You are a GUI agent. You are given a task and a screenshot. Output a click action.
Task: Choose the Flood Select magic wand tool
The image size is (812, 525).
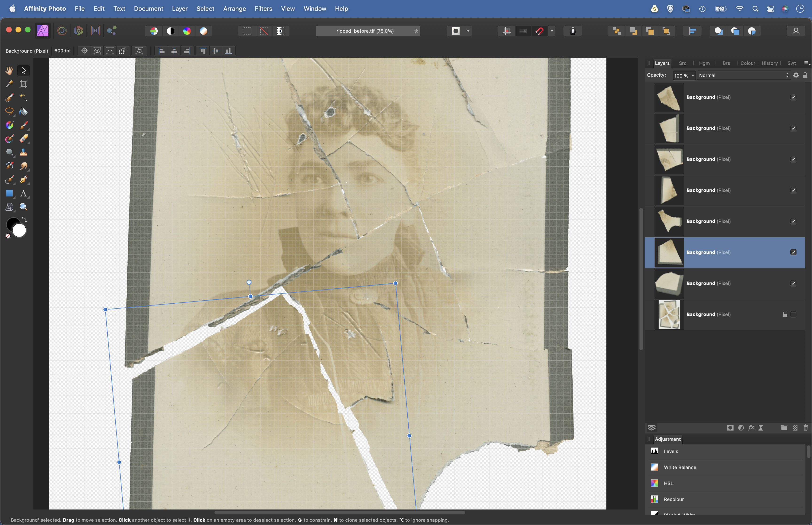click(x=23, y=98)
